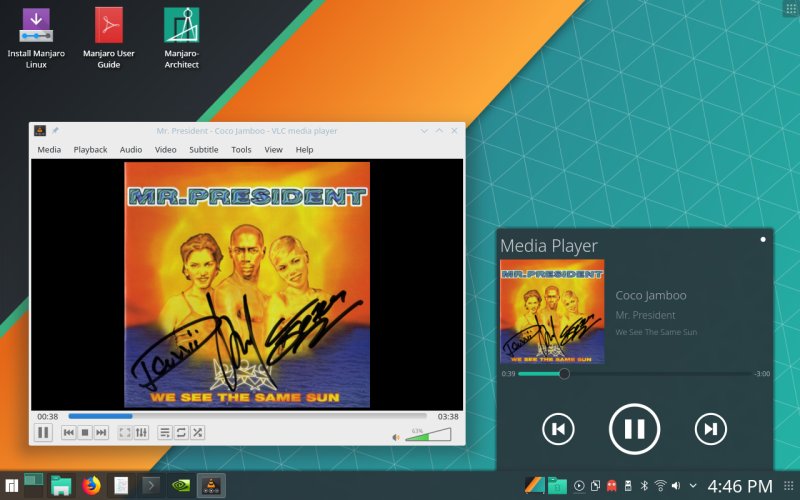Viewport: 800px width, 500px height.
Task: Stop playback in VLC
Action: pos(85,433)
